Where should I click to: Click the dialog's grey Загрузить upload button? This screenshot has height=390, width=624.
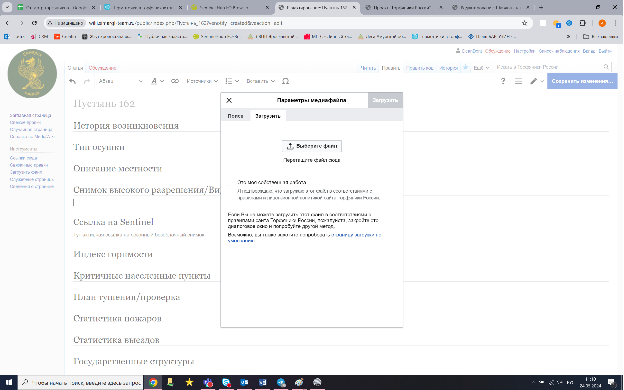tap(385, 100)
